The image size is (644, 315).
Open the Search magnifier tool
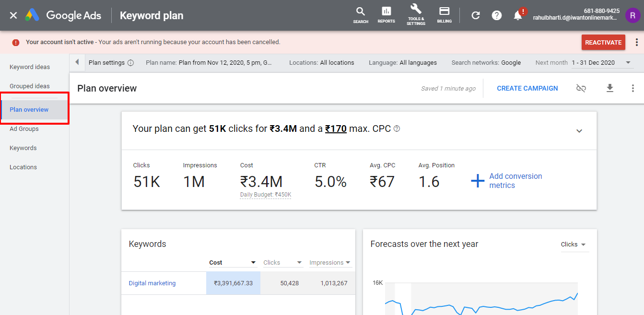361,15
